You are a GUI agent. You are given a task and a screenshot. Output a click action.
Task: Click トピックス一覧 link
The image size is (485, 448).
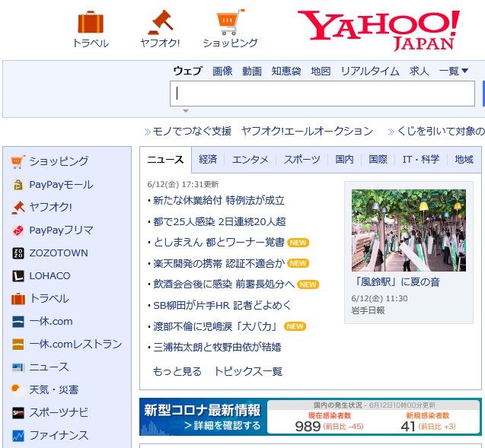coord(248,371)
